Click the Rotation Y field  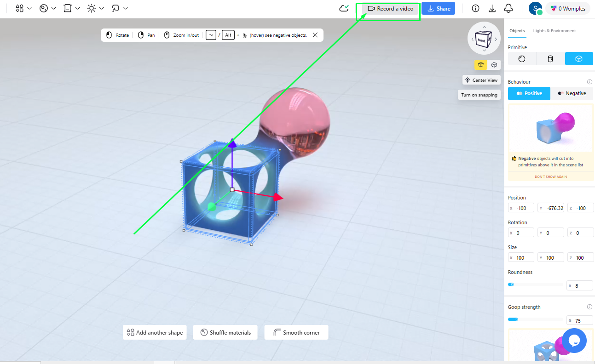pyautogui.click(x=551, y=233)
